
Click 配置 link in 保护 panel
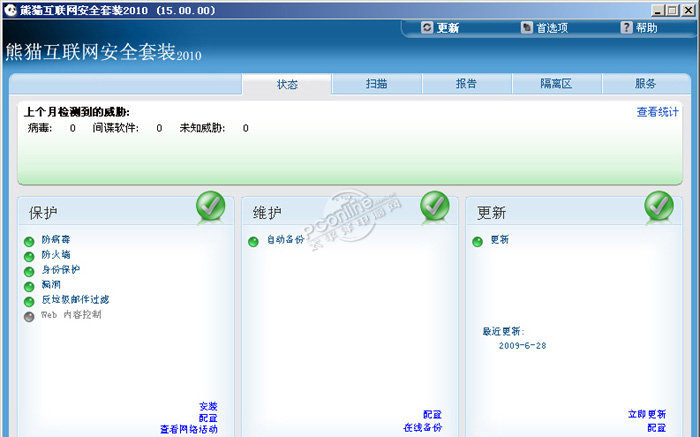(208, 418)
